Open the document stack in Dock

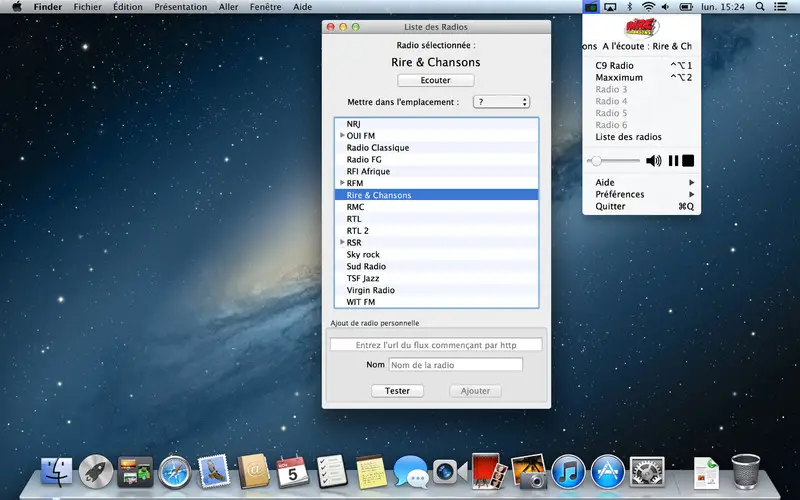(706, 473)
